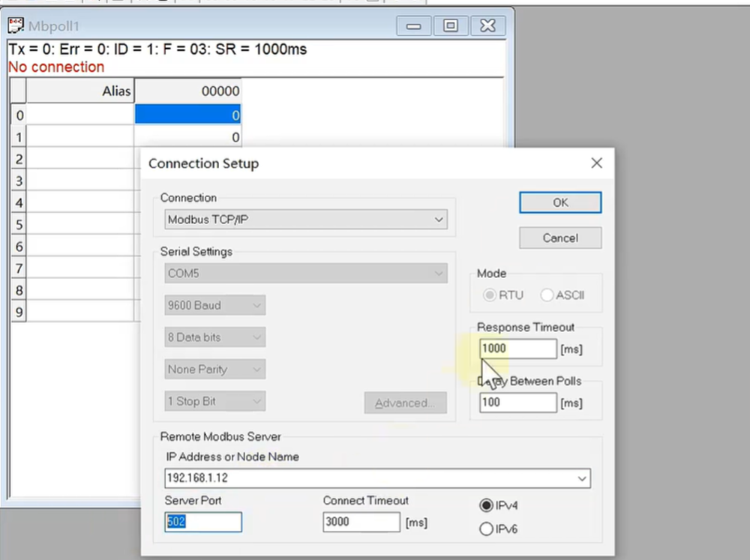Image resolution: width=750 pixels, height=560 pixels.
Task: Click the Response Timeout input field
Action: pyautogui.click(x=517, y=349)
